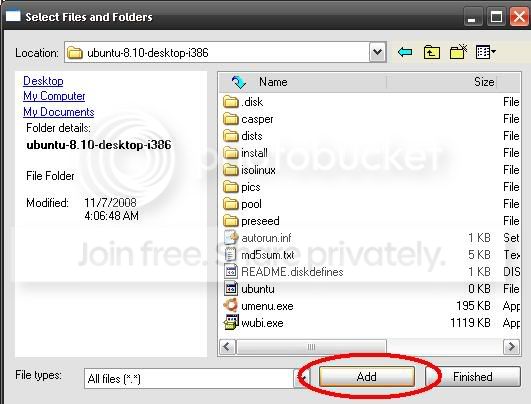Screen dimensions: 531x404
Task: Select the install folder icon
Action: click(231, 153)
